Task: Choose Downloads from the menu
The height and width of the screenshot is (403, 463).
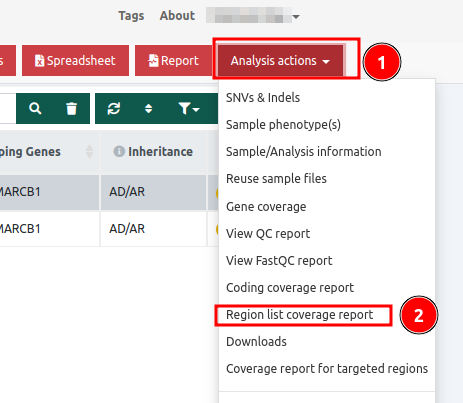Action: pos(256,342)
